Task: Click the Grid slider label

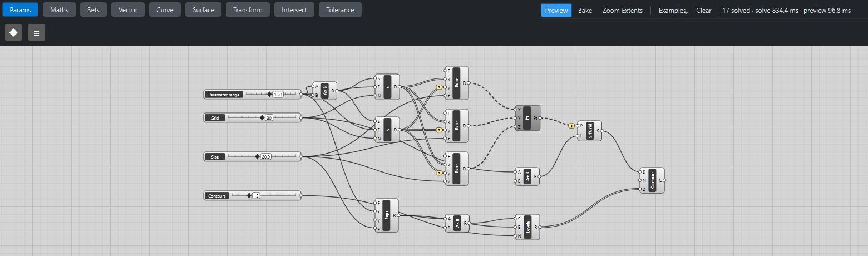Action: [214, 118]
